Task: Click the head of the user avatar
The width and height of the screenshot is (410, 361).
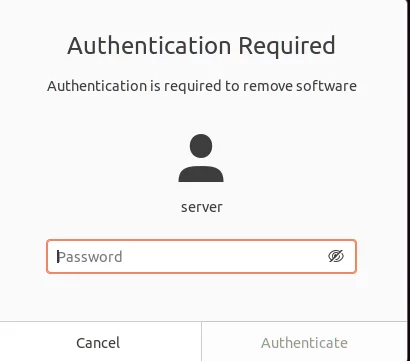Action: 201,146
